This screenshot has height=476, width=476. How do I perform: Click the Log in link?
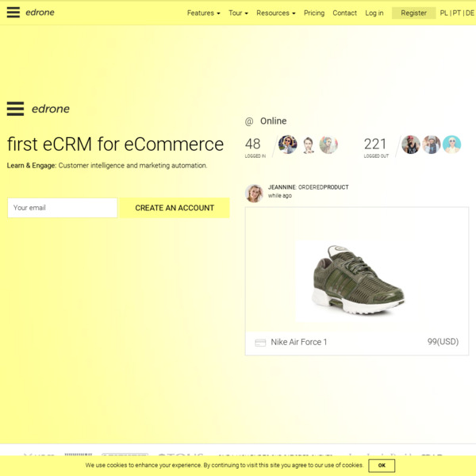pos(374,13)
